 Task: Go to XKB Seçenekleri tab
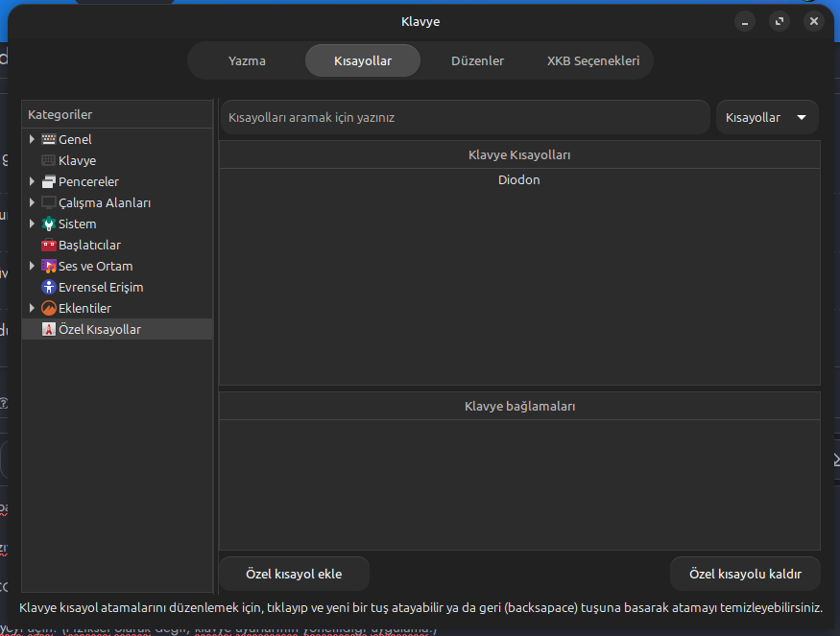(593, 61)
